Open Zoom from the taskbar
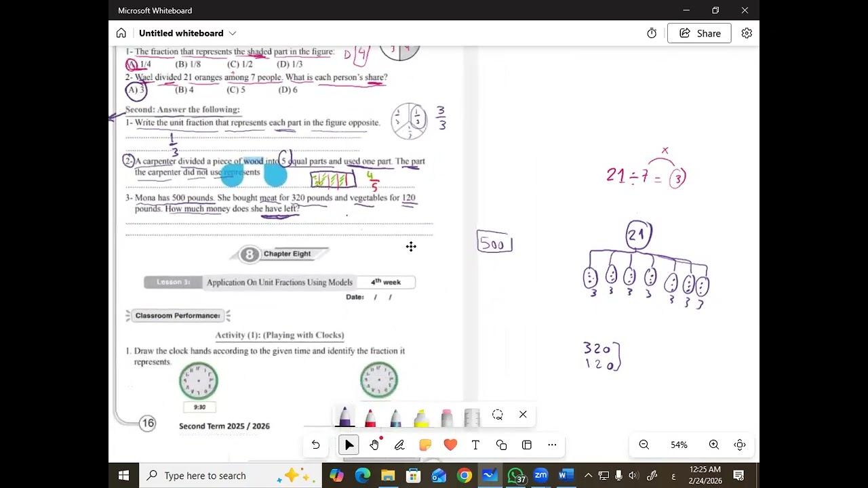Screen dimensions: 868x488 (x=540, y=475)
